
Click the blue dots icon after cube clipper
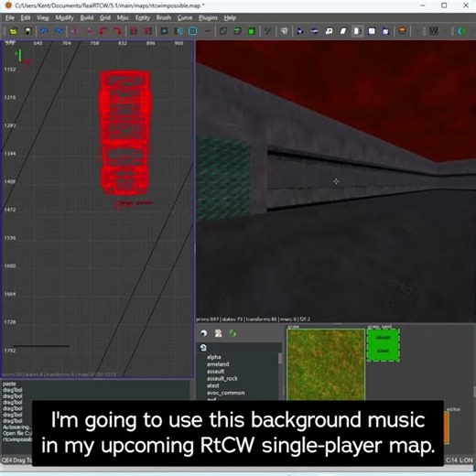click(x=300, y=31)
